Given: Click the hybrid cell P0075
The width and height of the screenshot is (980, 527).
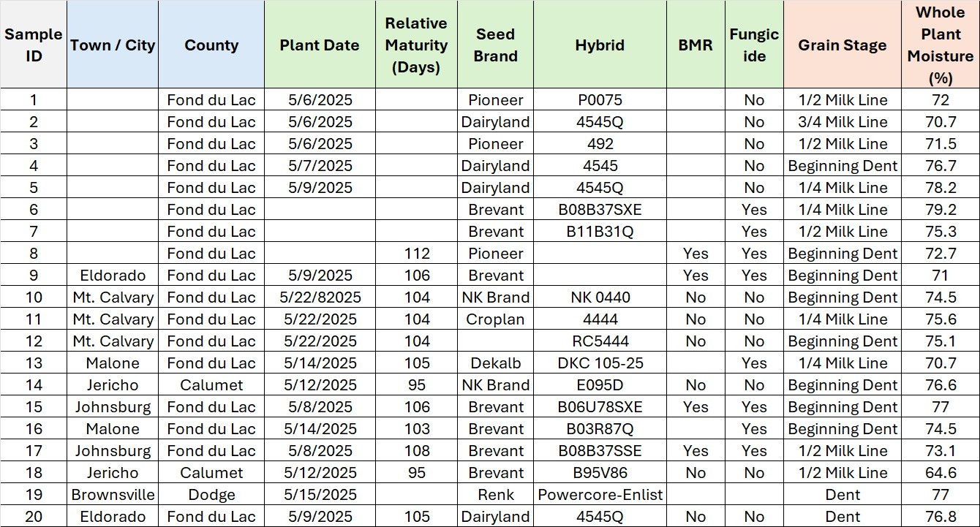Looking at the screenshot, I should 600,100.
